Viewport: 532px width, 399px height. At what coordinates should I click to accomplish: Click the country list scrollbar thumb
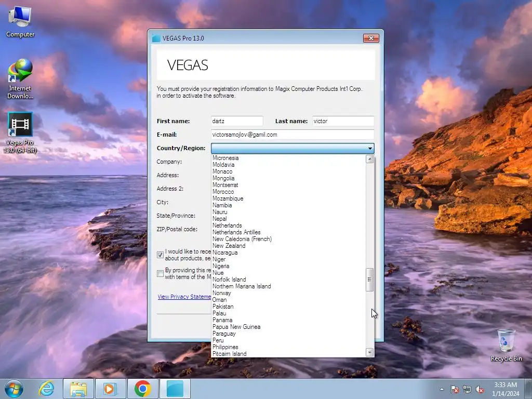coord(370,280)
